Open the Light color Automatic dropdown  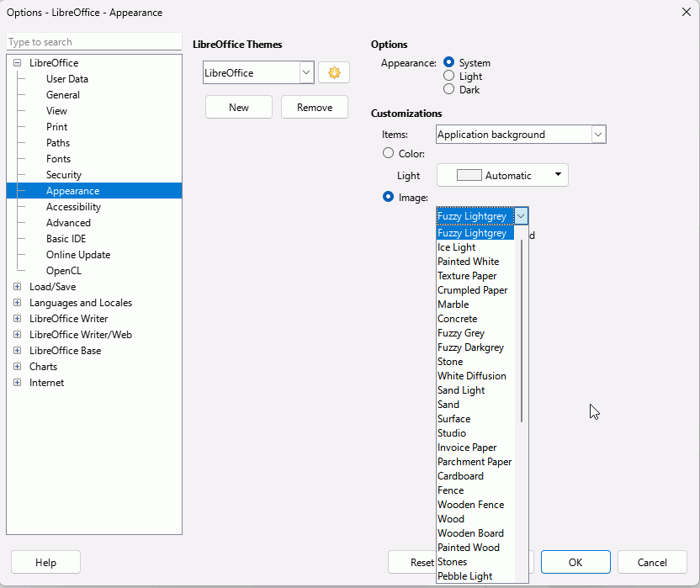pos(502,175)
